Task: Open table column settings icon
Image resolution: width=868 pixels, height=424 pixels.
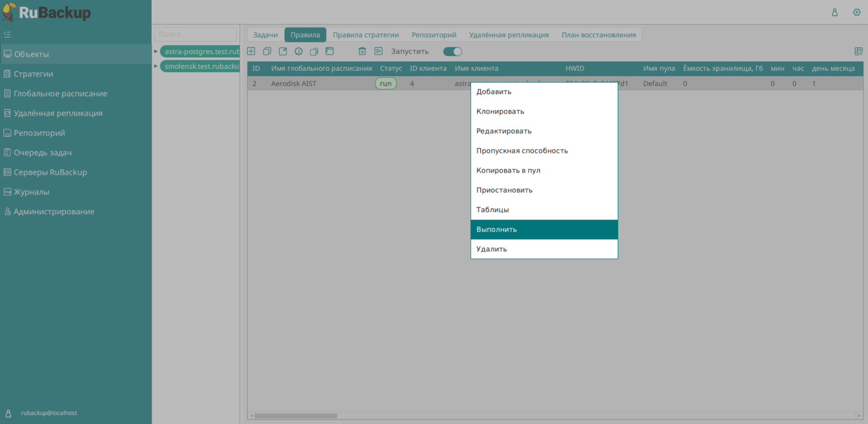Action: click(x=858, y=52)
